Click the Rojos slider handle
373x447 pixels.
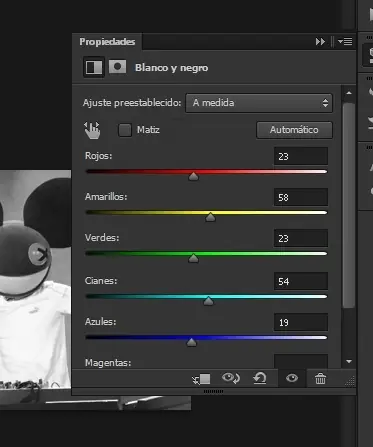click(193, 176)
